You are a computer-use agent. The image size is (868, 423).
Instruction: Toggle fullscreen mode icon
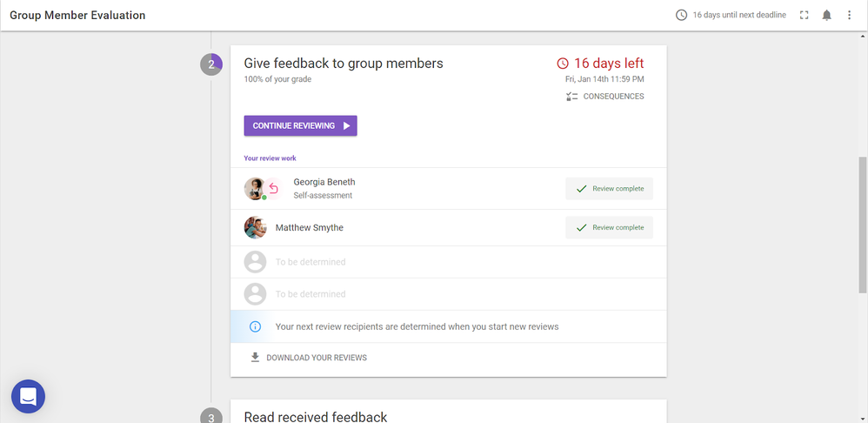[x=804, y=16]
